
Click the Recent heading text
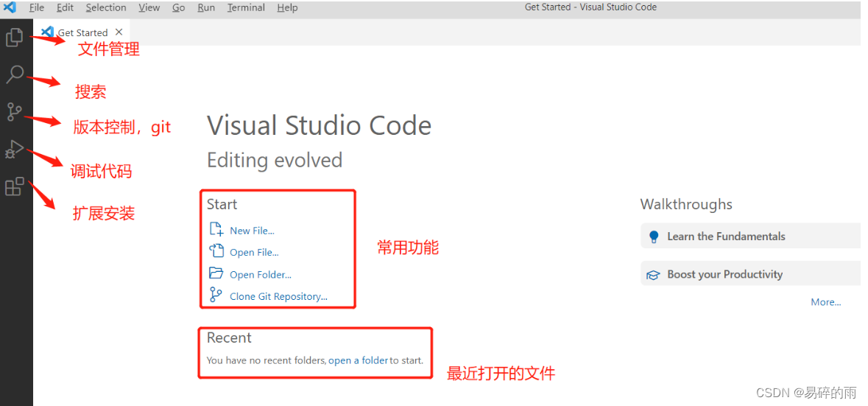pos(229,337)
